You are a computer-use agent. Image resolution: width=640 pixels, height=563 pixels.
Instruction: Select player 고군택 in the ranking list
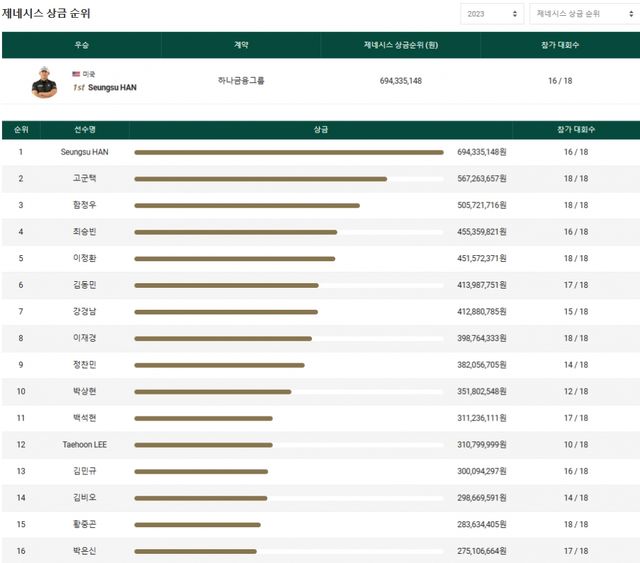[x=85, y=179]
